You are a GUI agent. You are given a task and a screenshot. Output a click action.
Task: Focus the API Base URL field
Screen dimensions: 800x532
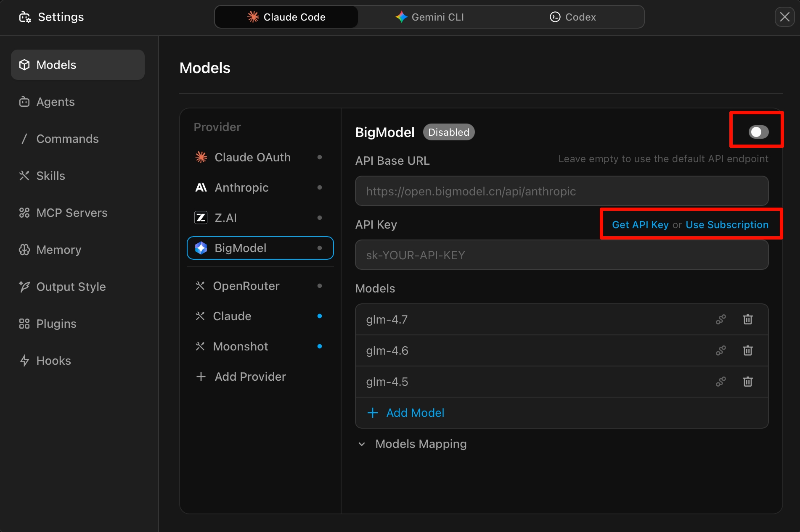pos(562,191)
